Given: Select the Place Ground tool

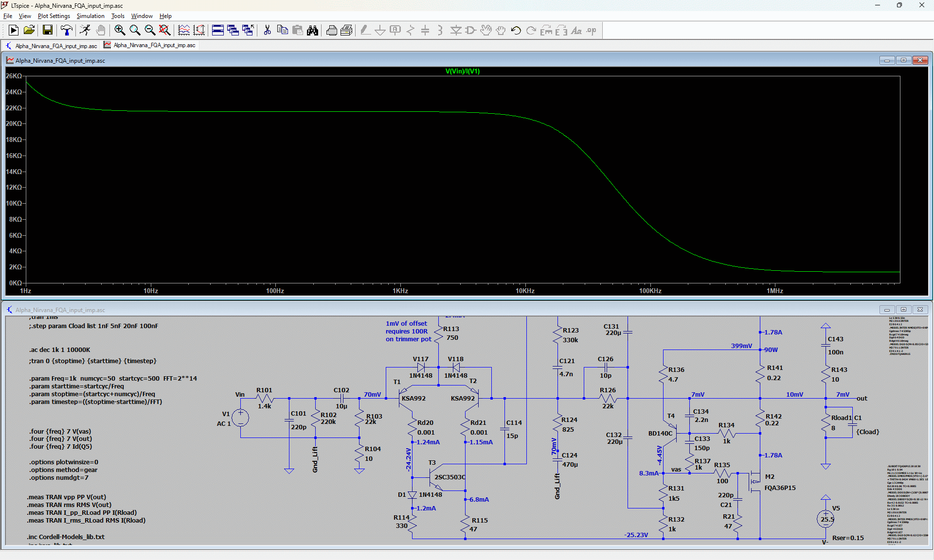Looking at the screenshot, I should [380, 30].
